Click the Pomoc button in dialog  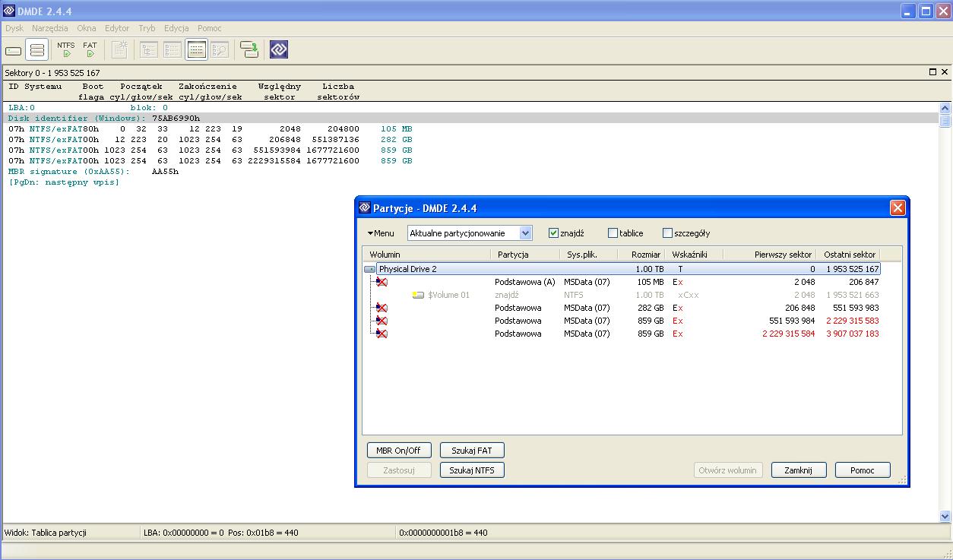point(863,470)
